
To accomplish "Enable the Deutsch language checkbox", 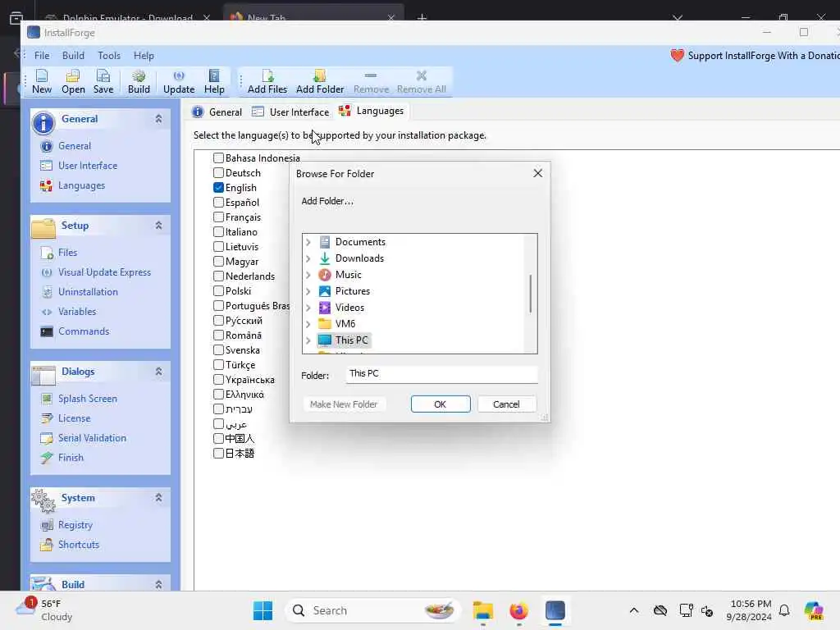I will (x=218, y=172).
